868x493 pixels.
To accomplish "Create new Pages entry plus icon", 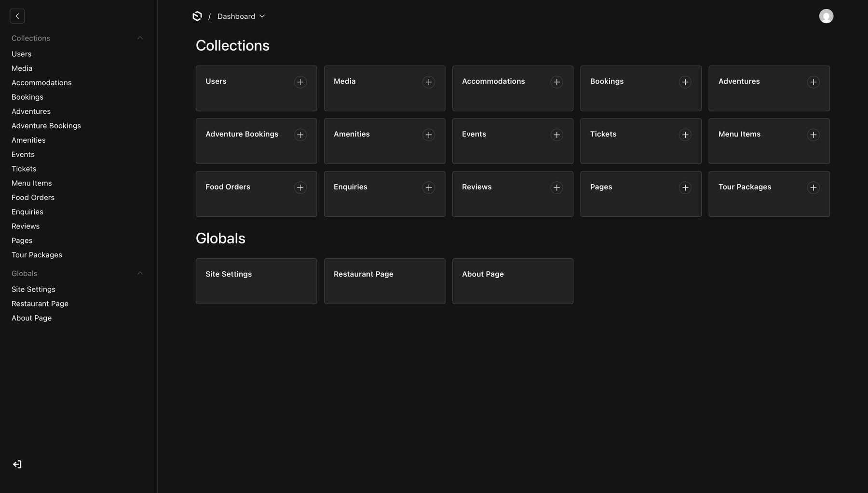I will [685, 188].
